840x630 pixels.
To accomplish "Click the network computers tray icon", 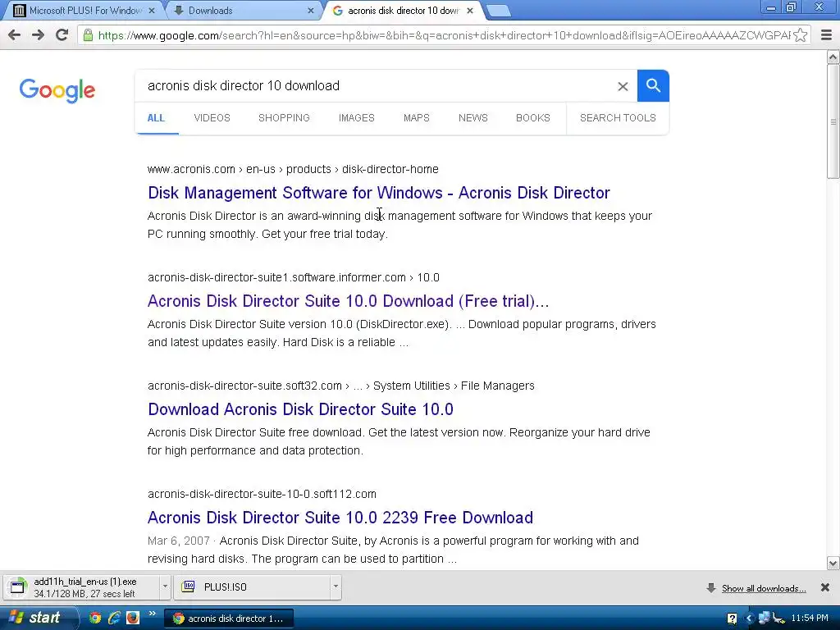I will tap(765, 619).
